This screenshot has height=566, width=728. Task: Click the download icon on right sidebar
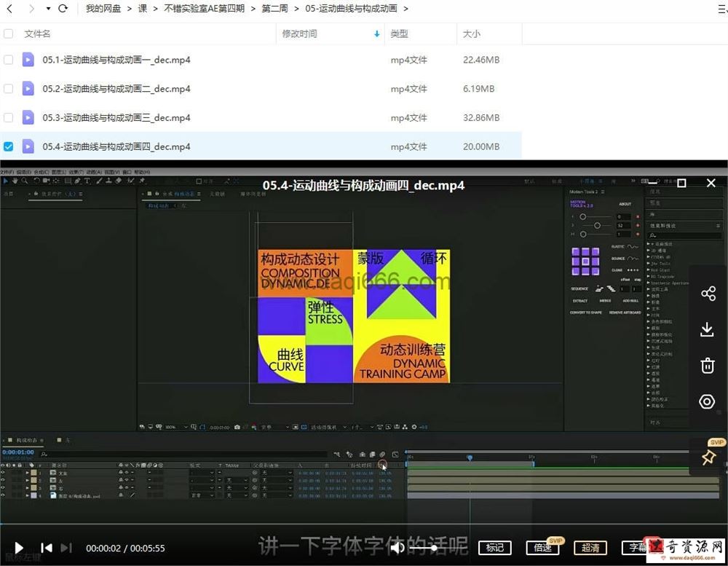point(707,329)
